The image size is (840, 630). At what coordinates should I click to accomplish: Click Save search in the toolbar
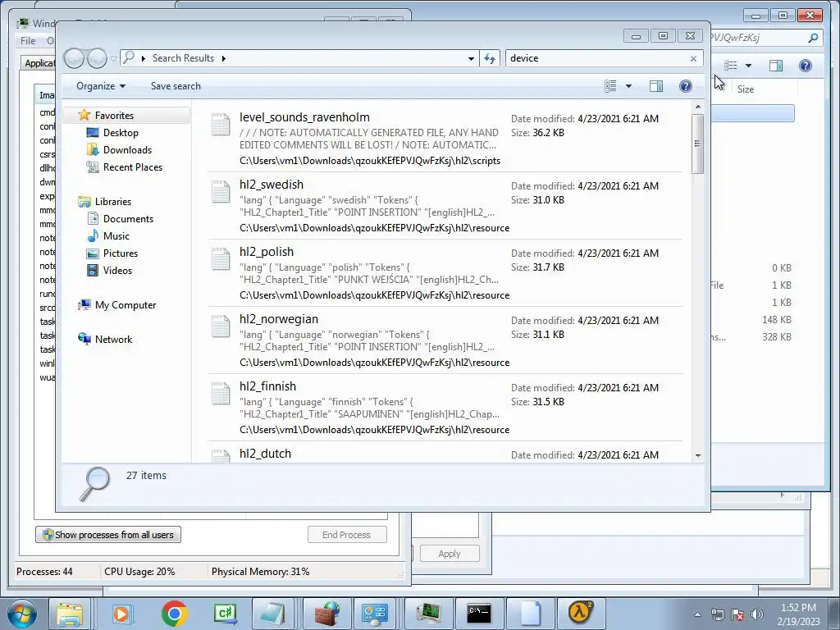pos(176,86)
